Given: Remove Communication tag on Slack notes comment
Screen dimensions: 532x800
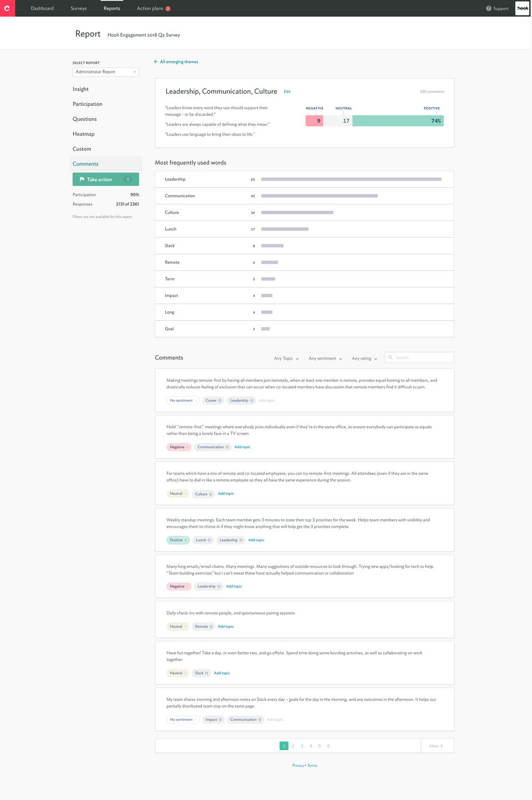Looking at the screenshot, I should coord(260,720).
